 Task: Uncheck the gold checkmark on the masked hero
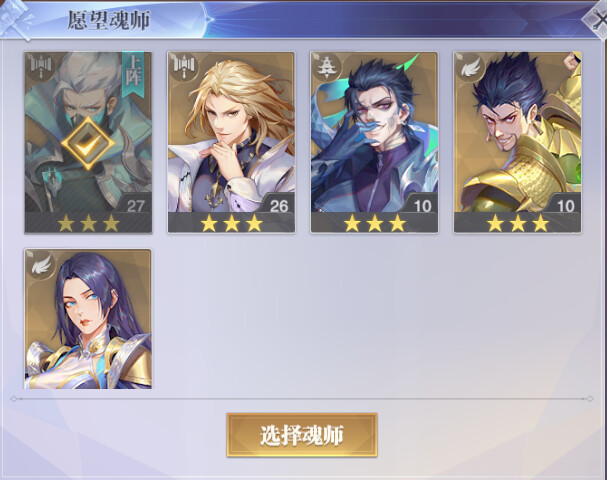coord(88,142)
